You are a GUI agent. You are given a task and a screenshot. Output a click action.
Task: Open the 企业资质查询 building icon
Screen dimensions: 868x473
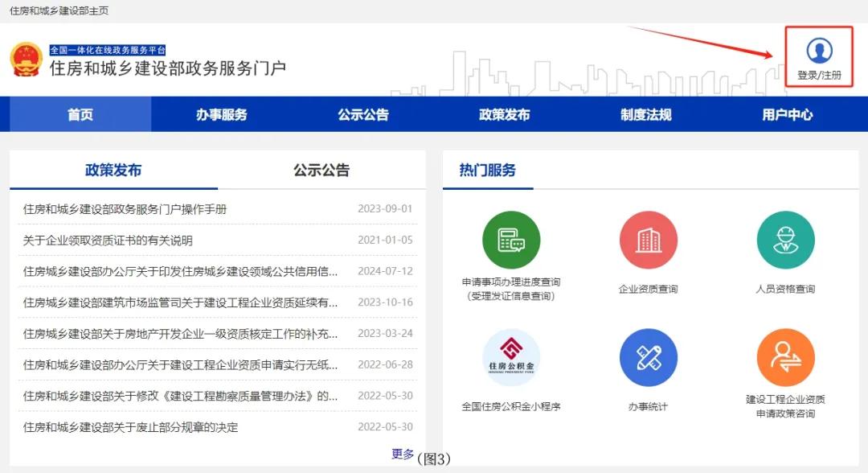[648, 240]
